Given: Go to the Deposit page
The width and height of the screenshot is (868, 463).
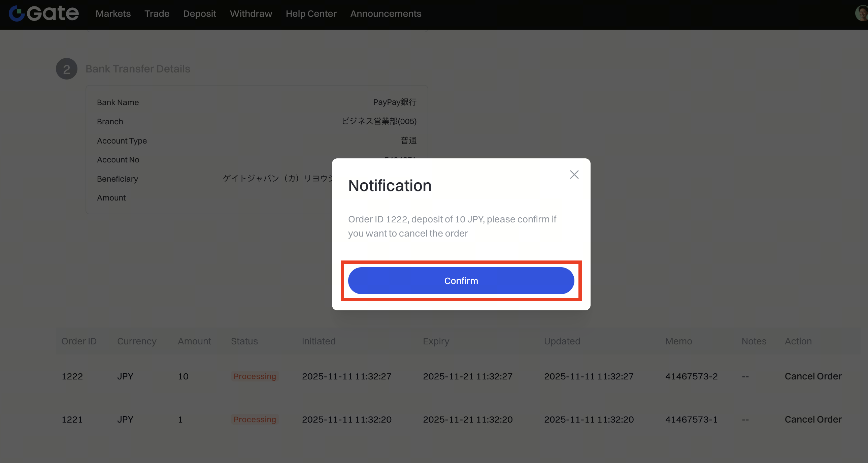Looking at the screenshot, I should click(x=199, y=13).
